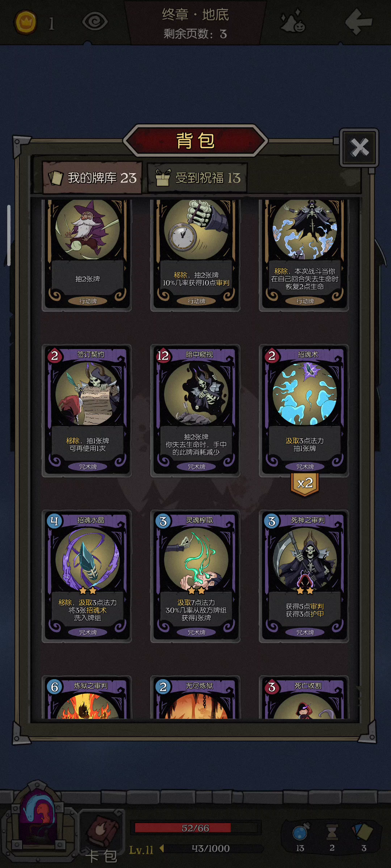Choose the 灵魂榨取 card
The height and width of the screenshot is (868, 391).
pyautogui.click(x=195, y=576)
